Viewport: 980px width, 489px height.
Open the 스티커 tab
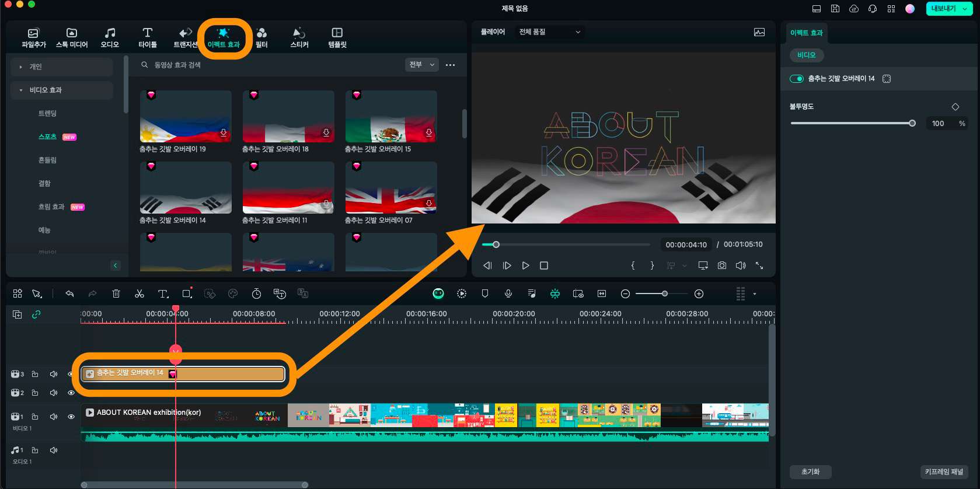coord(299,37)
